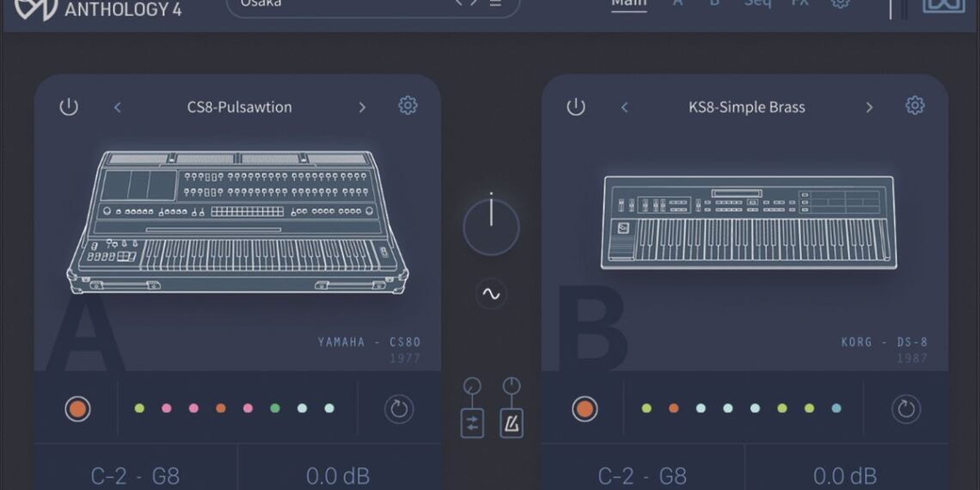Select first yellow-green dot in layer B
Screen dimensions: 980x490
[646, 408]
